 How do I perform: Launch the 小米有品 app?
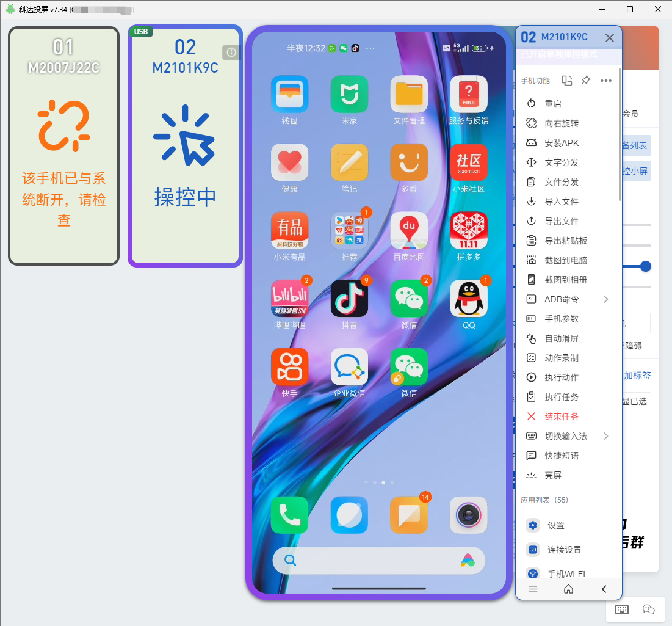(290, 231)
